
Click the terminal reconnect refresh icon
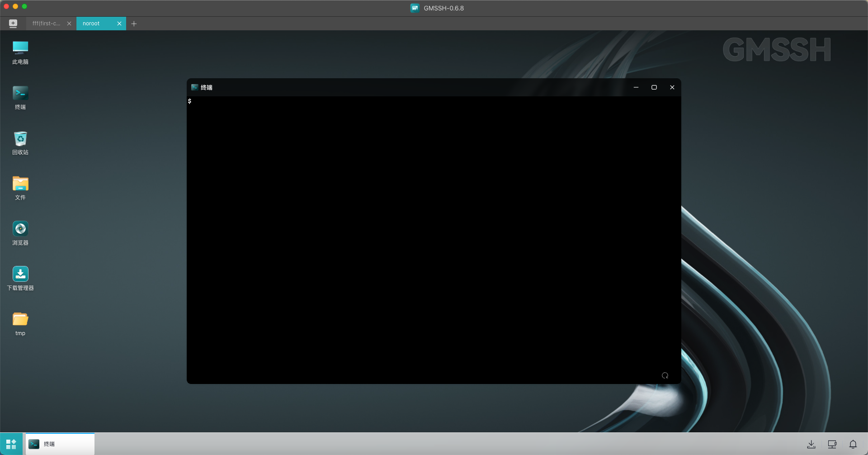(665, 375)
